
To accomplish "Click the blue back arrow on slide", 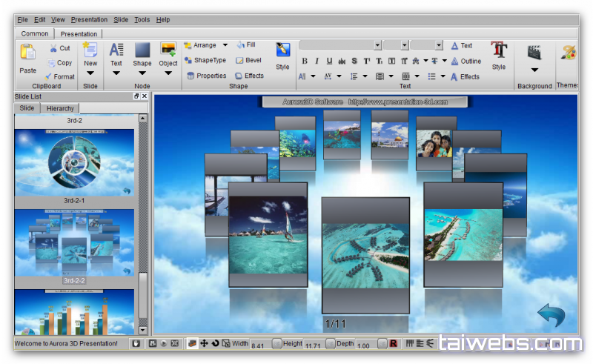I will pos(551,315).
